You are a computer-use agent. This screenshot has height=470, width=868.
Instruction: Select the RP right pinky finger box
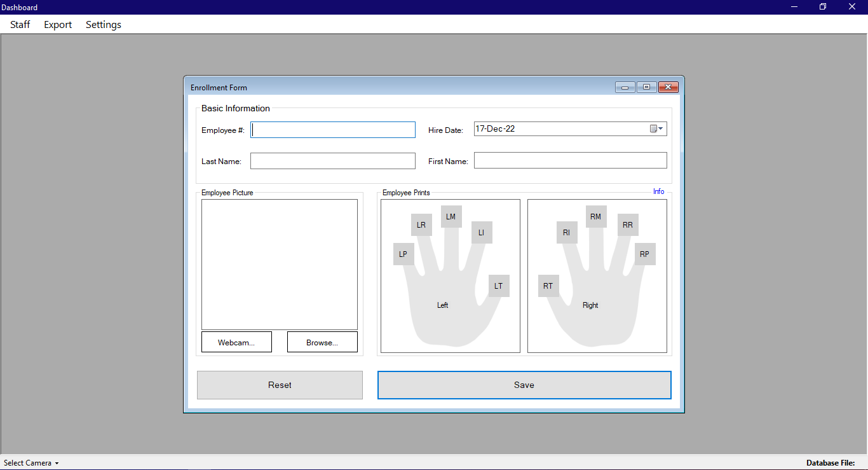645,254
